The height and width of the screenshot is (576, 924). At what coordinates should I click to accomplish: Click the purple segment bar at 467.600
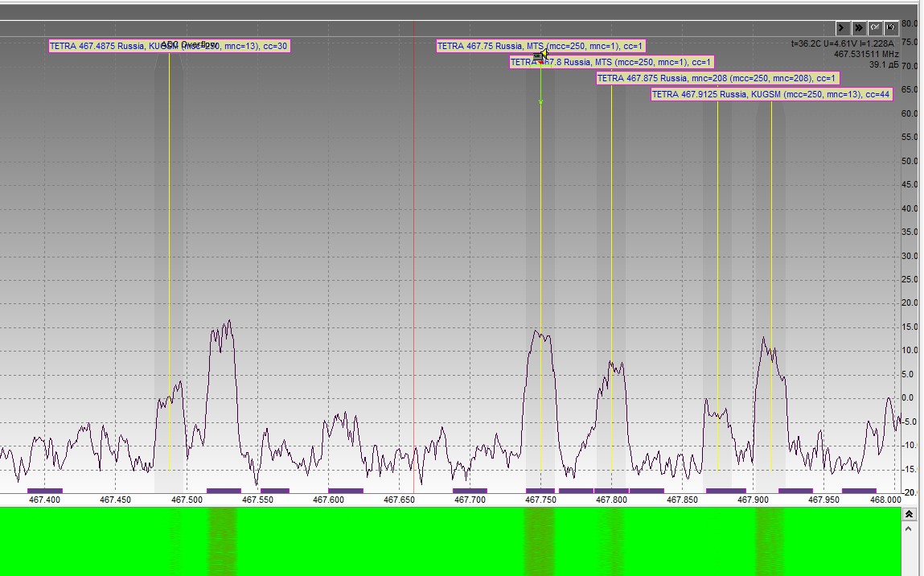pyautogui.click(x=346, y=491)
